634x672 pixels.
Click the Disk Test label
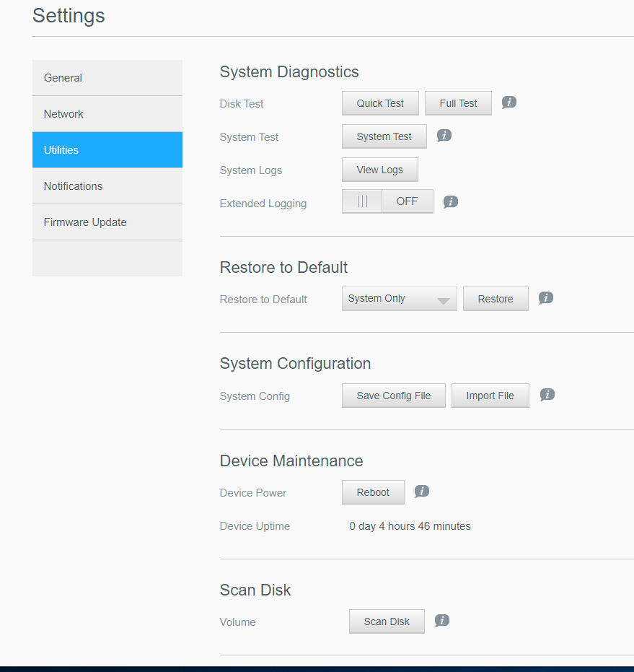241,104
